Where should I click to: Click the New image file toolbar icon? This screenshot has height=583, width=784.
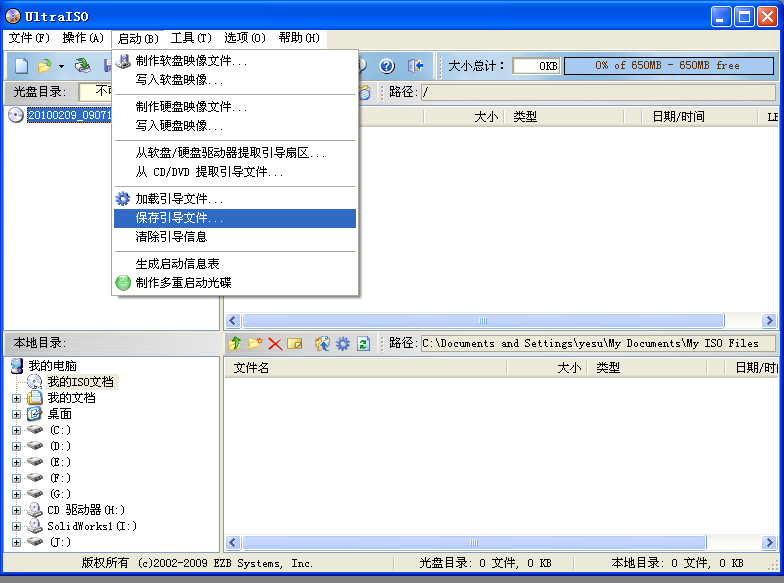tap(22, 66)
